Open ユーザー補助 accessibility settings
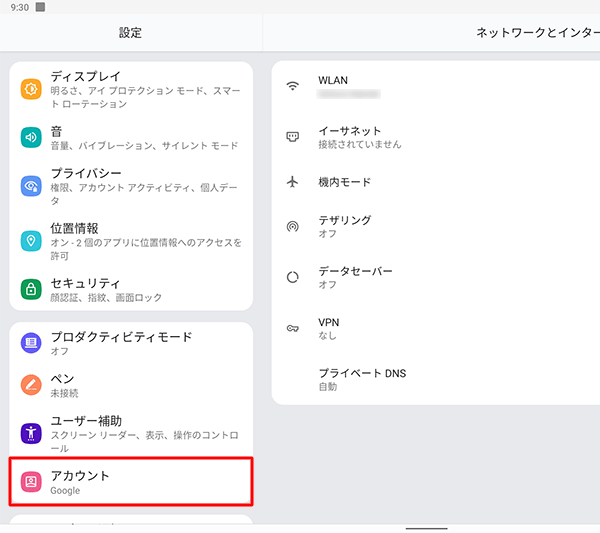 click(131, 433)
